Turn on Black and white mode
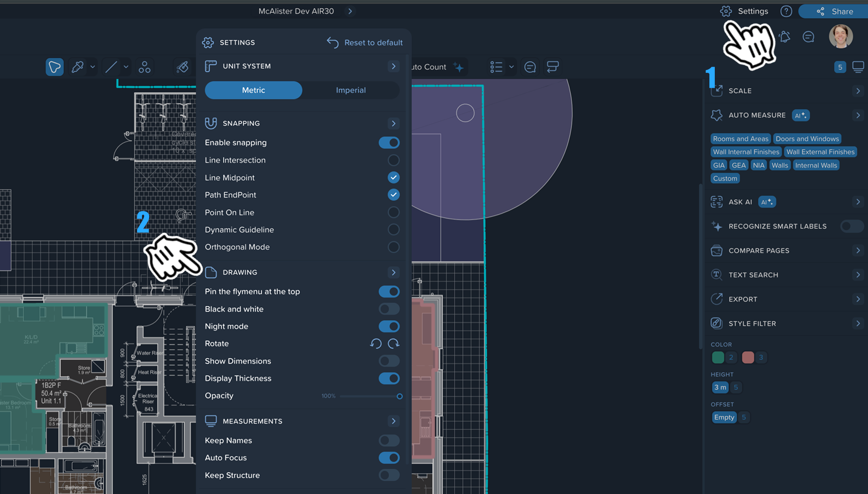The height and width of the screenshot is (494, 868). coord(389,309)
